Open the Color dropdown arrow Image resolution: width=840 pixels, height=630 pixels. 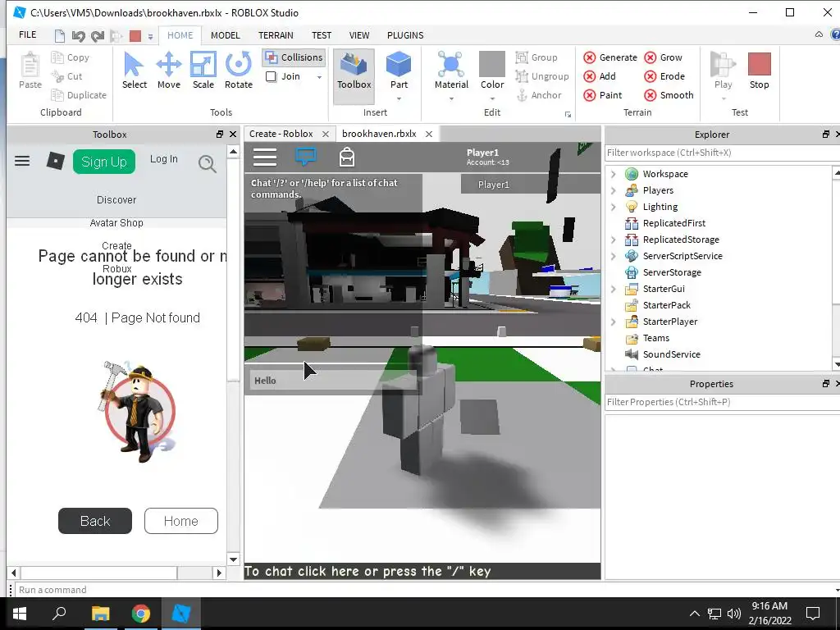492,98
